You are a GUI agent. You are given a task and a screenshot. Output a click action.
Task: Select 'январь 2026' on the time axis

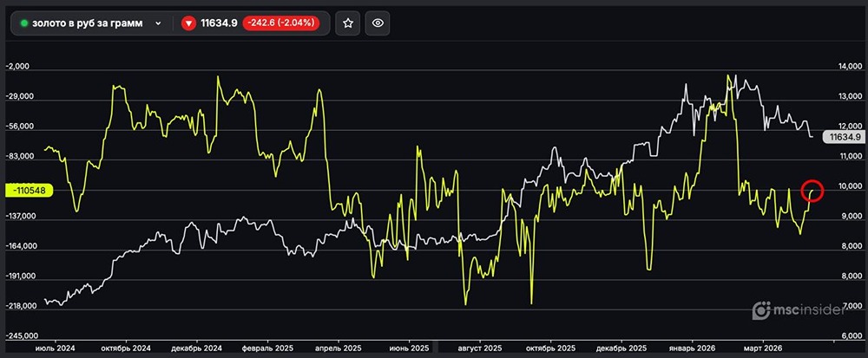(x=694, y=348)
